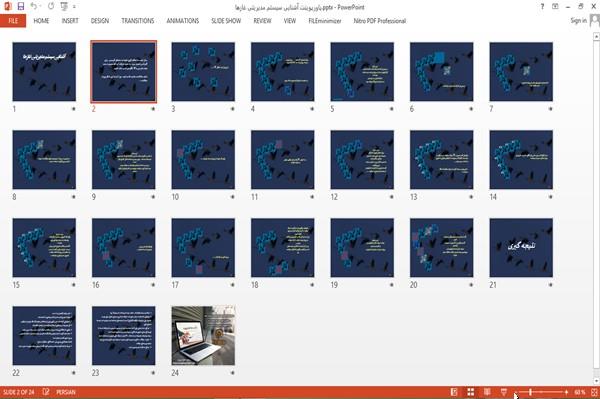
Task: Switch to Reading View from status bar
Action: tap(487, 392)
